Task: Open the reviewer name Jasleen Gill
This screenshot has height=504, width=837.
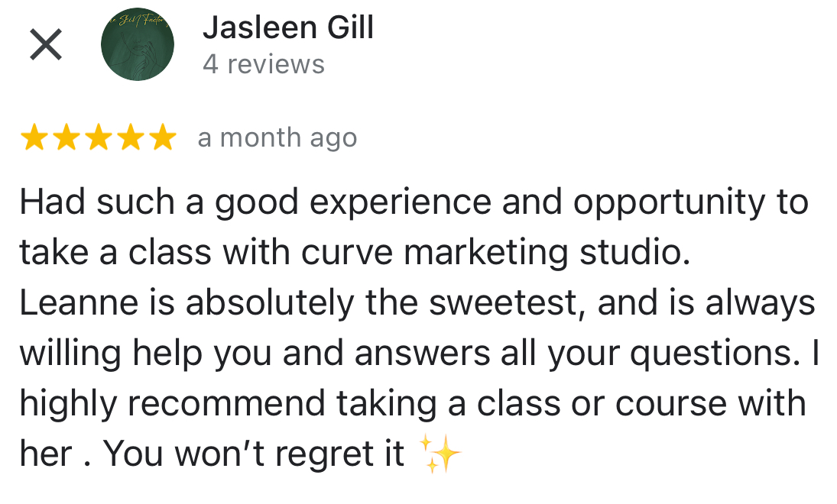Action: pos(287,27)
